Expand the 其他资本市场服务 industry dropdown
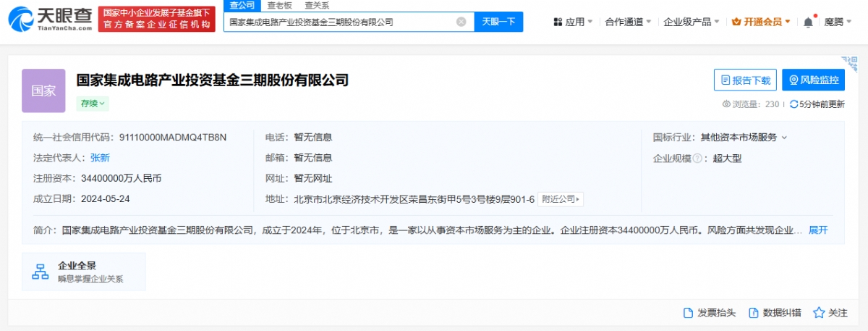 click(x=744, y=137)
